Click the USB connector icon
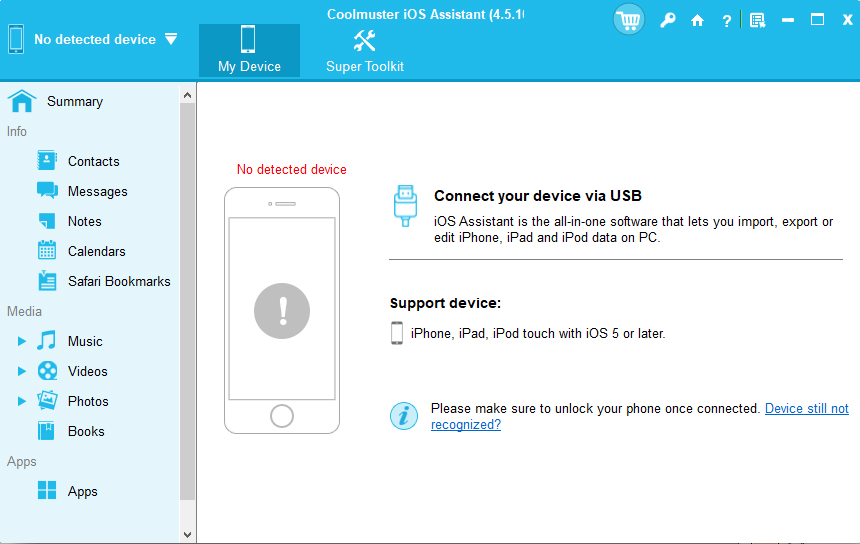The image size is (860, 544). (405, 206)
